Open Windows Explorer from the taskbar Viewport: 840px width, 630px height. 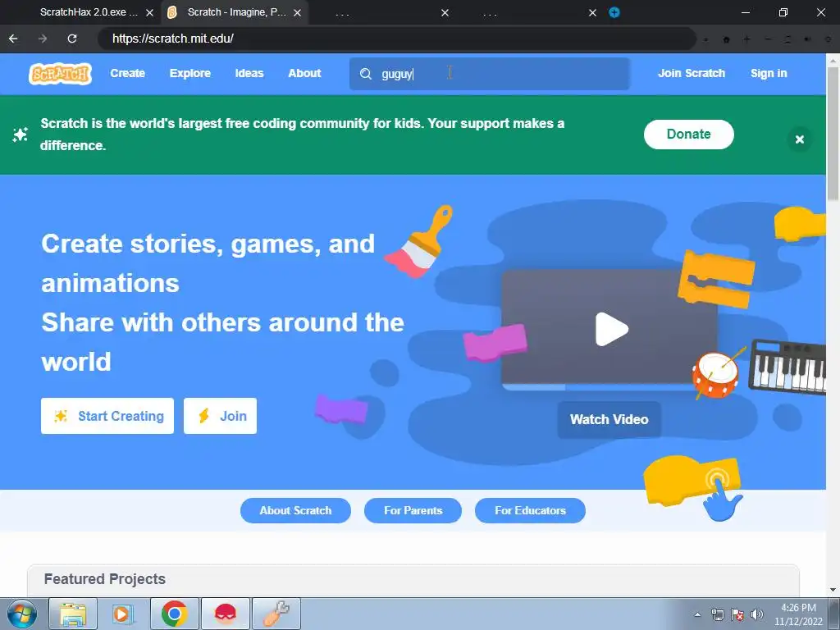pos(73,614)
